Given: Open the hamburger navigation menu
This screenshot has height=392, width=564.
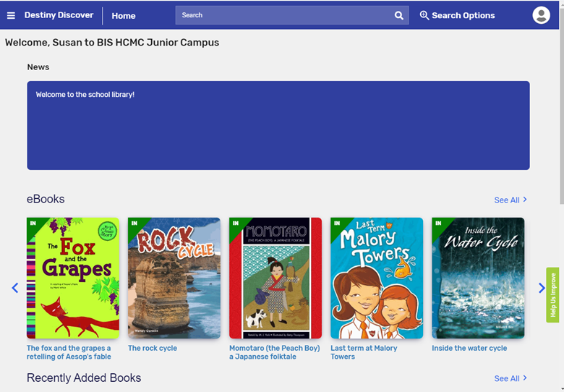Looking at the screenshot, I should [x=11, y=15].
